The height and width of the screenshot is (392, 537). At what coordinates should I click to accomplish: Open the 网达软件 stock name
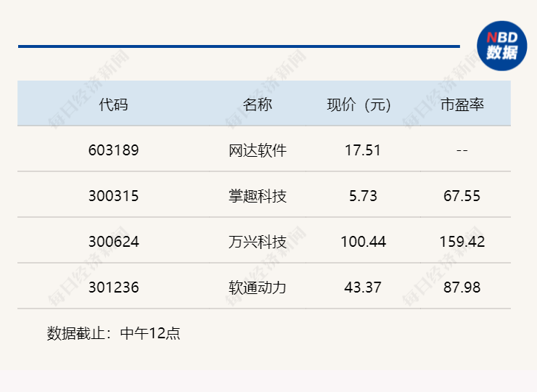(257, 150)
